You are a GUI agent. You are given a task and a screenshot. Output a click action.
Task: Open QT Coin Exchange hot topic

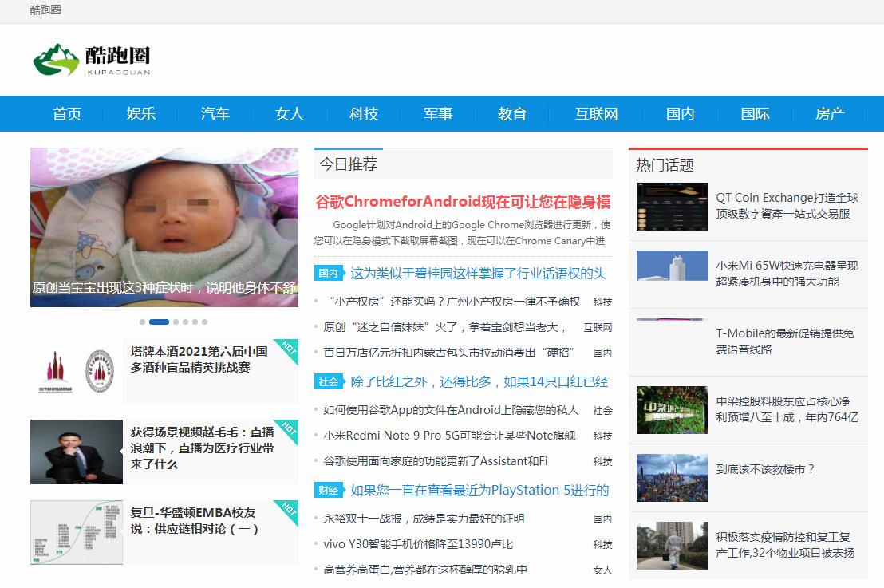[x=787, y=206]
